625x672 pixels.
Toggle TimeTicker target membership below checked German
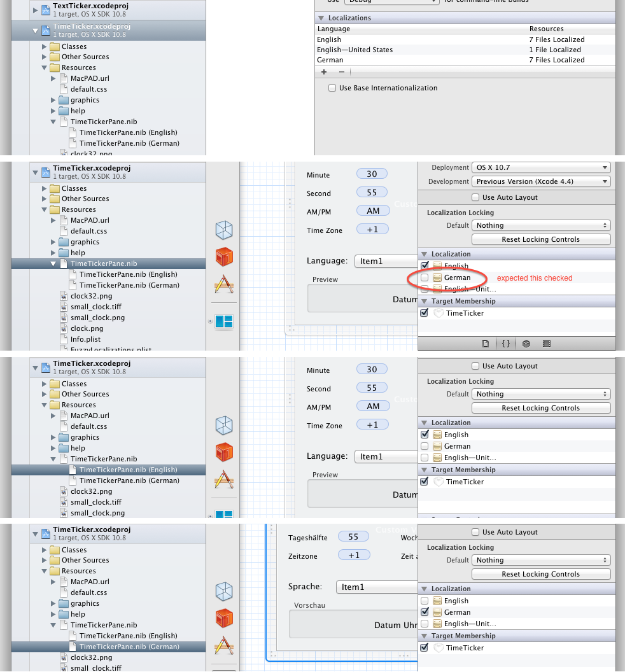(x=425, y=648)
